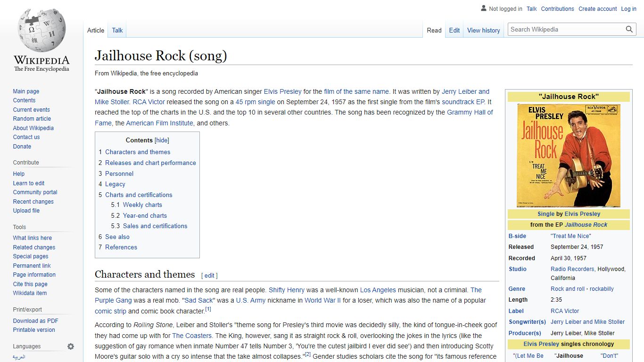Viewport: 644px width, 362px height.
Task: Open the Edit tab
Action: tap(454, 30)
